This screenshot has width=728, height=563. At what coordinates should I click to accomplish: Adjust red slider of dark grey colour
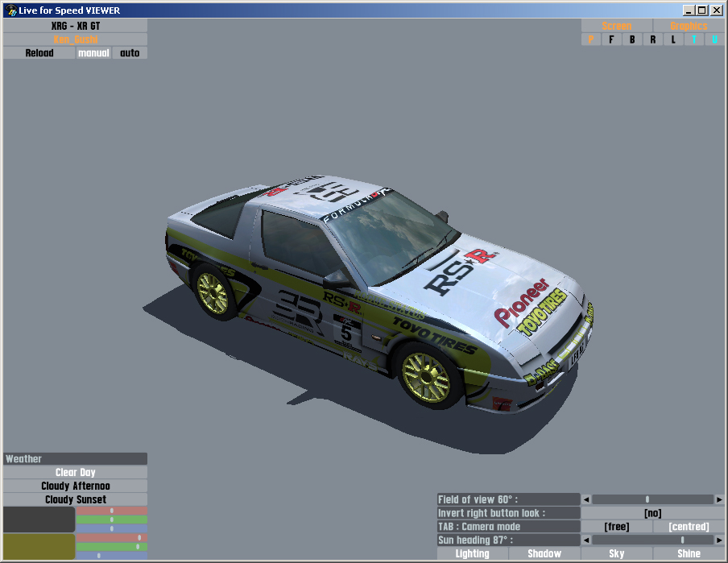coord(111,511)
